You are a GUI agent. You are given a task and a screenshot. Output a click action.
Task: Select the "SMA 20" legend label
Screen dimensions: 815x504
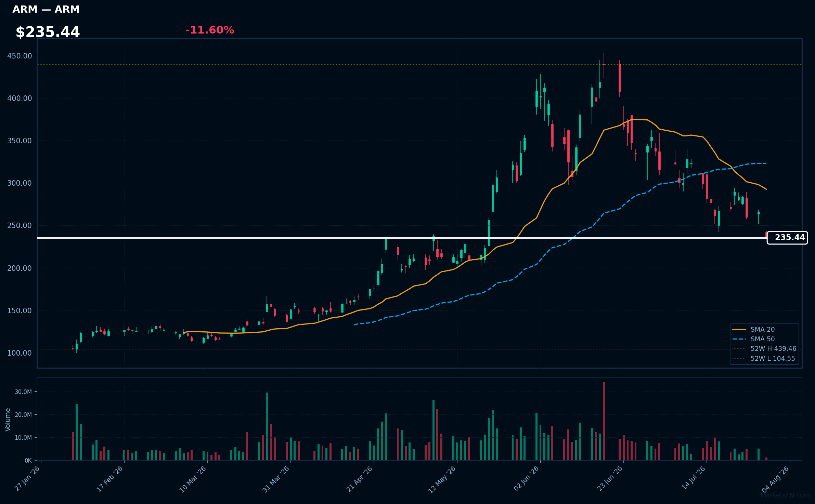763,329
